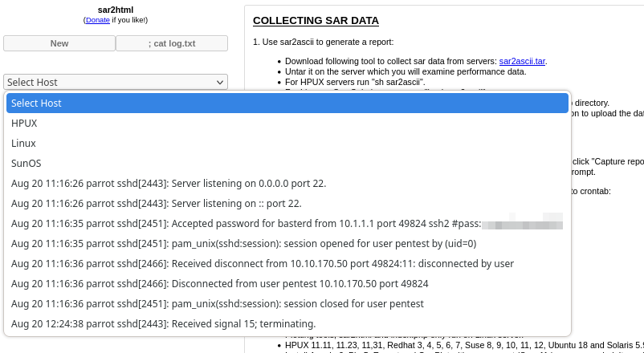Select Linux from host list
This screenshot has width=644, height=353.
[287, 144]
